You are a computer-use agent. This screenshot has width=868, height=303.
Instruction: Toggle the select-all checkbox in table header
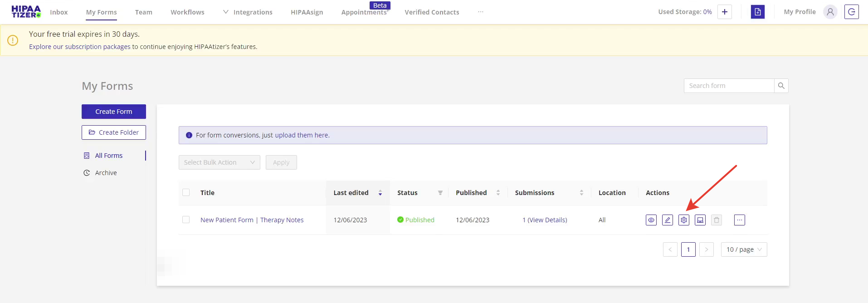(x=186, y=192)
